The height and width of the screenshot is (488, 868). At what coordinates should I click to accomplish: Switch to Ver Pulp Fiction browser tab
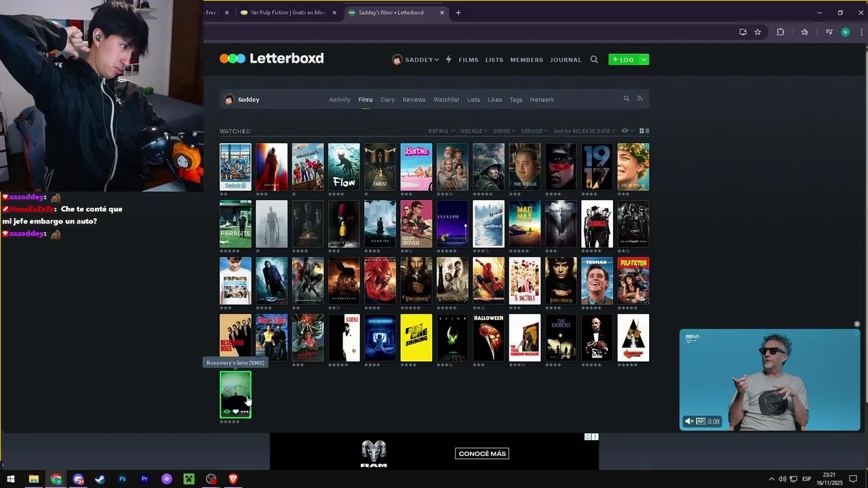point(288,12)
